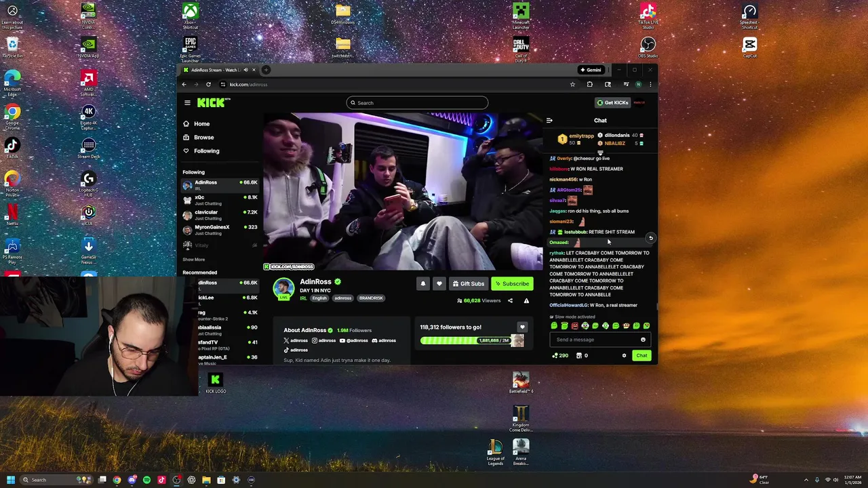Open Chrome three-dot menu
Image resolution: width=868 pixels, height=488 pixels.
click(x=650, y=85)
